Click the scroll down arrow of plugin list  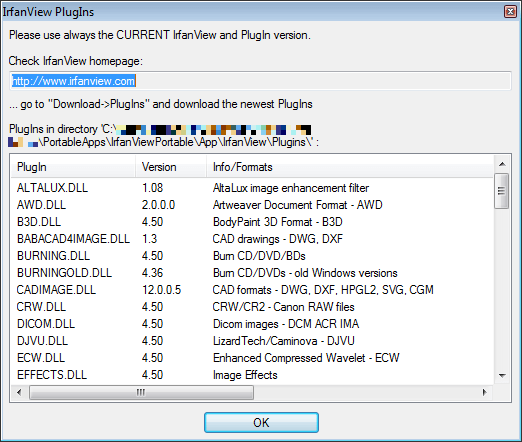click(502, 376)
